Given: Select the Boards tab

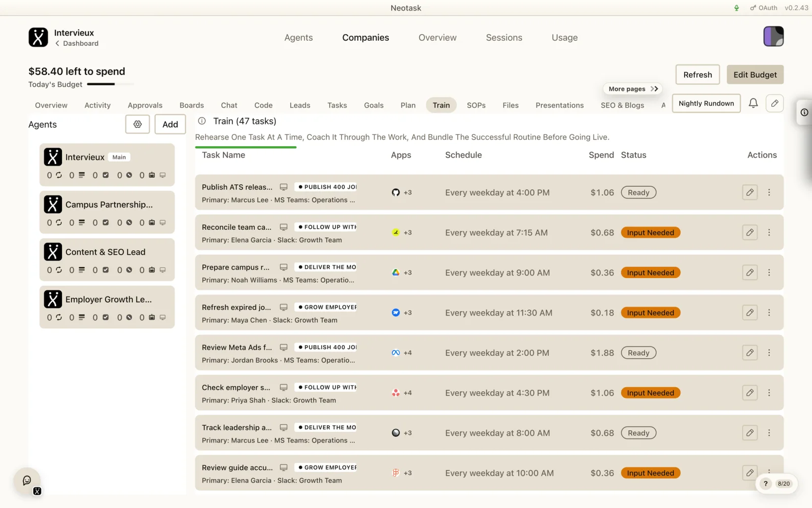Looking at the screenshot, I should point(191,105).
